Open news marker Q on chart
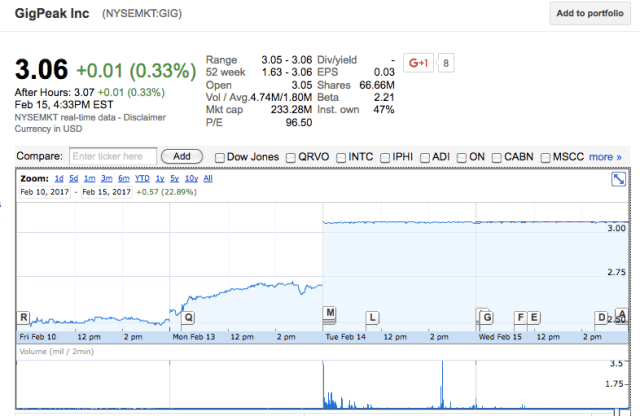Viewport: 640px width, 416px height. click(x=188, y=317)
